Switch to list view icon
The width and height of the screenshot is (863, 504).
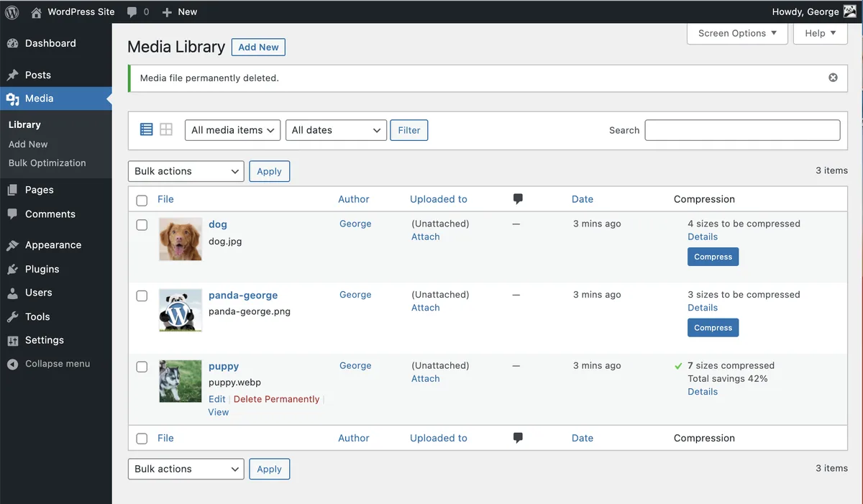(147, 129)
